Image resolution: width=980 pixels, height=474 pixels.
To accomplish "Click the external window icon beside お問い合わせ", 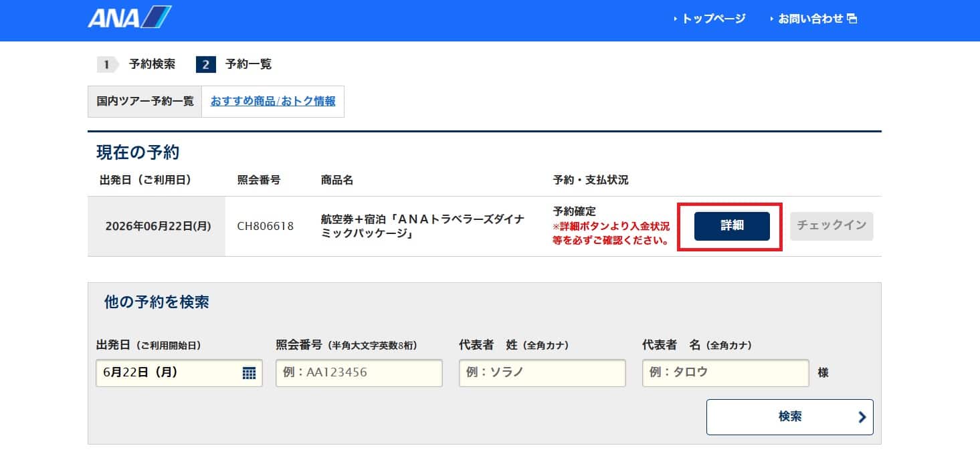I will click(x=852, y=19).
